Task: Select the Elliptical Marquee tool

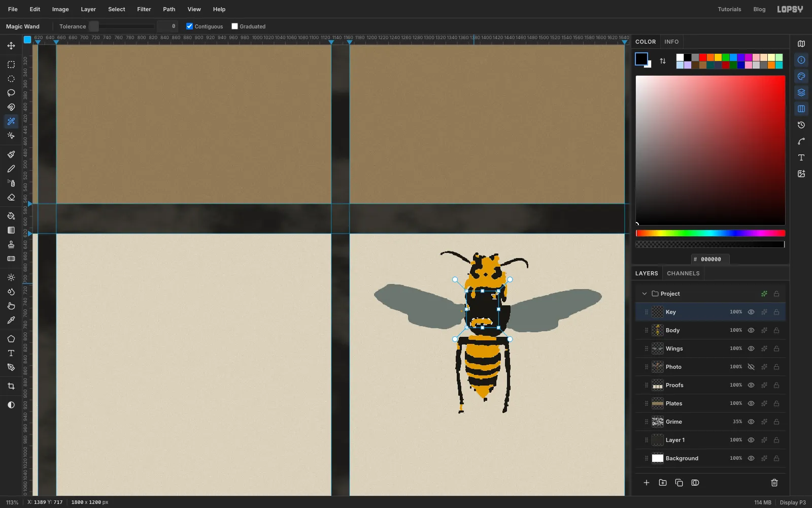Action: [11, 79]
